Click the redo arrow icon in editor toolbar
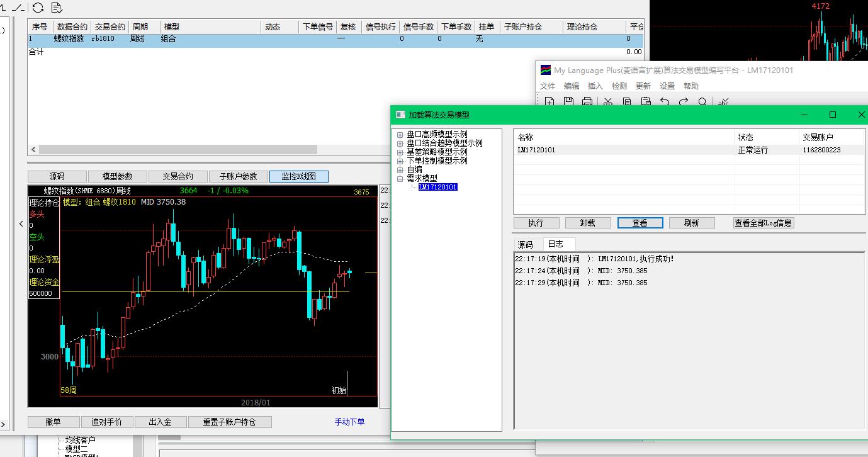This screenshot has height=457, width=868. [684, 101]
